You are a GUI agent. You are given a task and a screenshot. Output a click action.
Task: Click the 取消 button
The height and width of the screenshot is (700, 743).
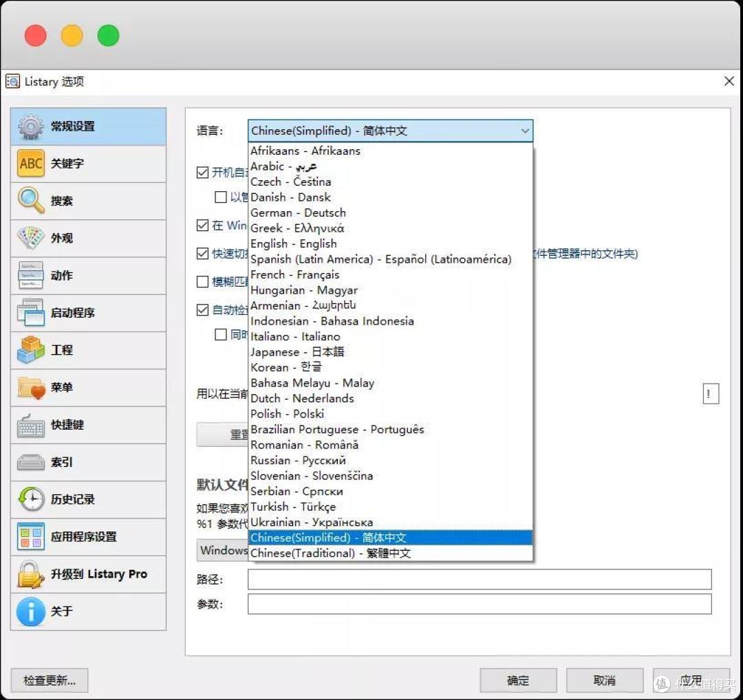[605, 681]
